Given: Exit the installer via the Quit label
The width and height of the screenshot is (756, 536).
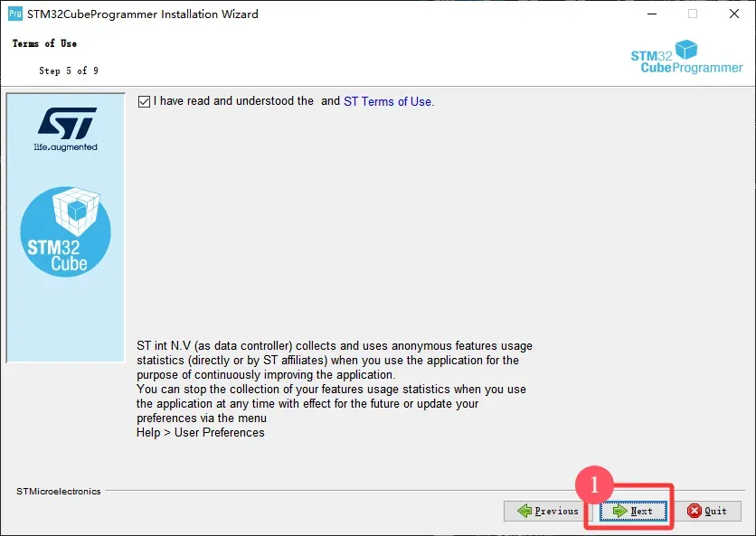Looking at the screenshot, I should [x=715, y=511].
